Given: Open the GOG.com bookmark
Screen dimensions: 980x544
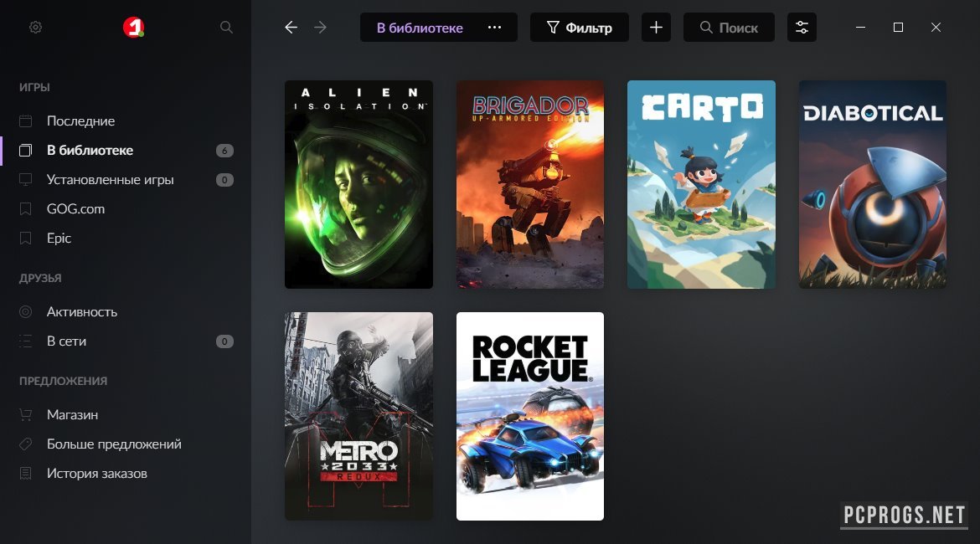Looking at the screenshot, I should click(x=75, y=209).
